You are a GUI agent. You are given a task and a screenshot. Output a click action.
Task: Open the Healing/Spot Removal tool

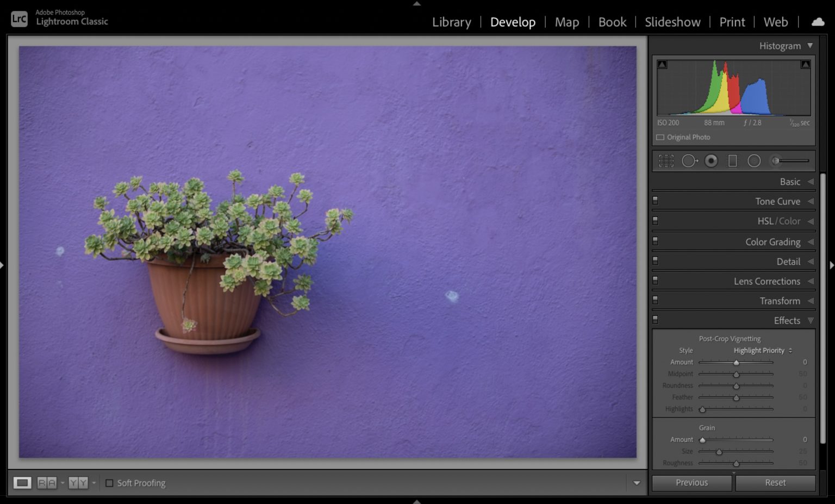[690, 160]
